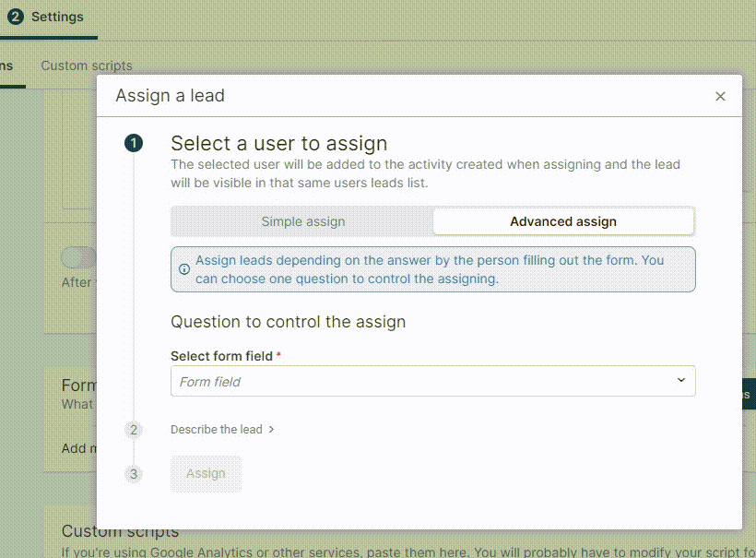
Task: Expand the Describe the lead step
Action: coord(222,429)
